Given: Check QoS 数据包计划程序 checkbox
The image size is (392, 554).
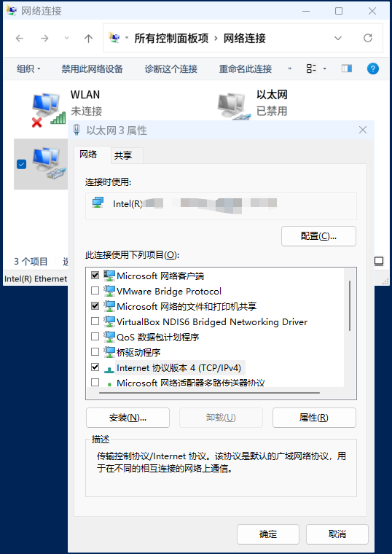Looking at the screenshot, I should click(x=95, y=336).
